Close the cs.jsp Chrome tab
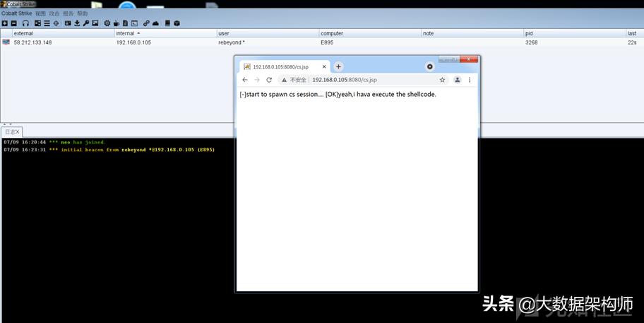Screen dimensions: 644x323 point(324,66)
